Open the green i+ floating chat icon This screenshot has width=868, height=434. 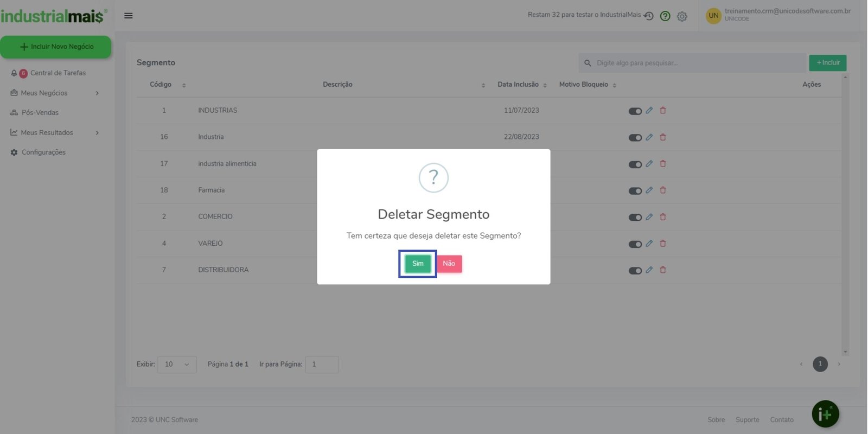click(825, 414)
